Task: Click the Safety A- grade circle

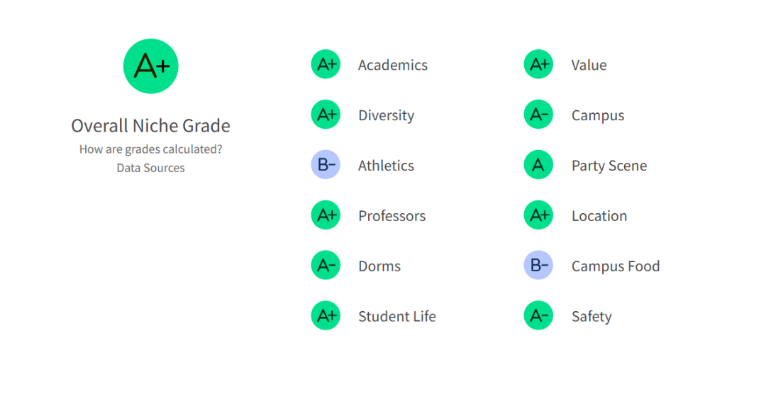Action: point(538,316)
